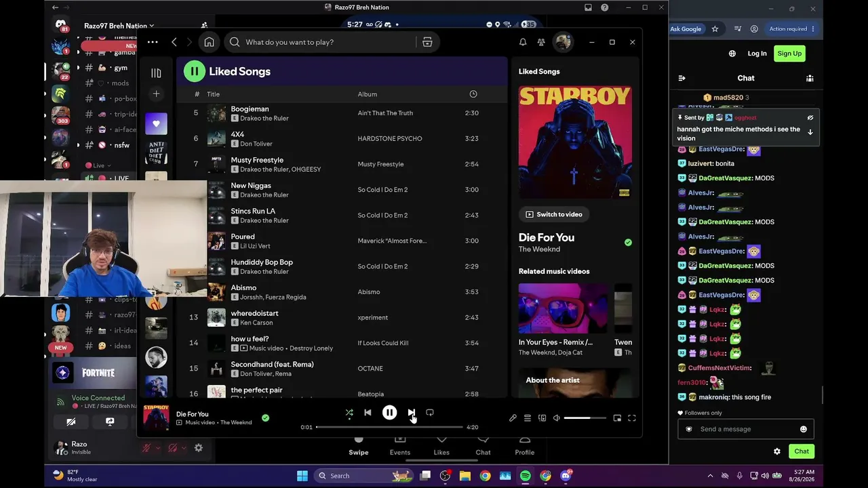868x488 pixels.
Task: Open Twitch chat community icon
Action: click(x=810, y=78)
